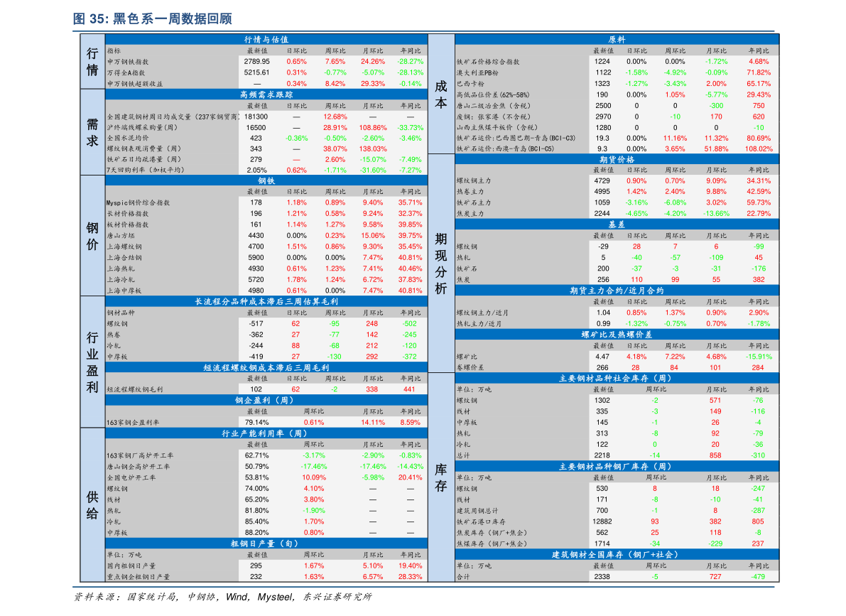The width and height of the screenshot is (846, 616).
Task: Select the value 5720
Action: 256,280
